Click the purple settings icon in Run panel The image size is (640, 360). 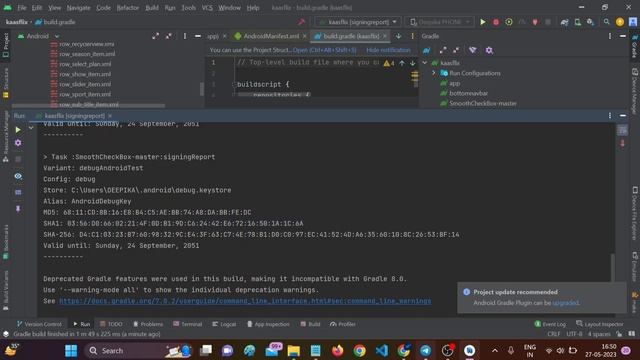[x=18, y=143]
